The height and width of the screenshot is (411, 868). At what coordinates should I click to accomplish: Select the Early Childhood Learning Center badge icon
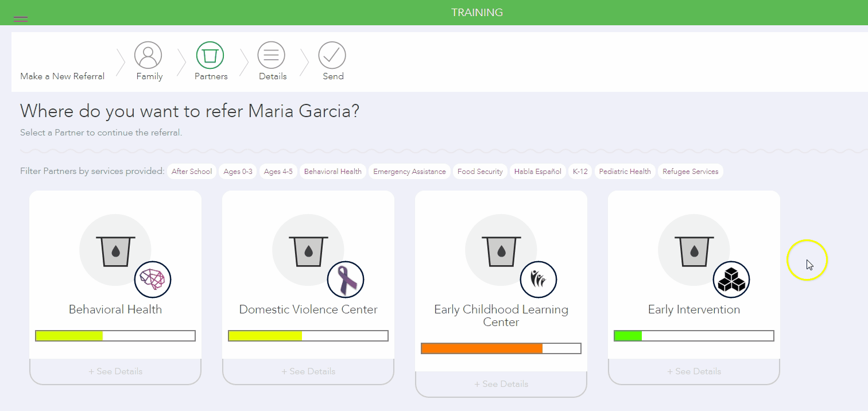click(538, 280)
